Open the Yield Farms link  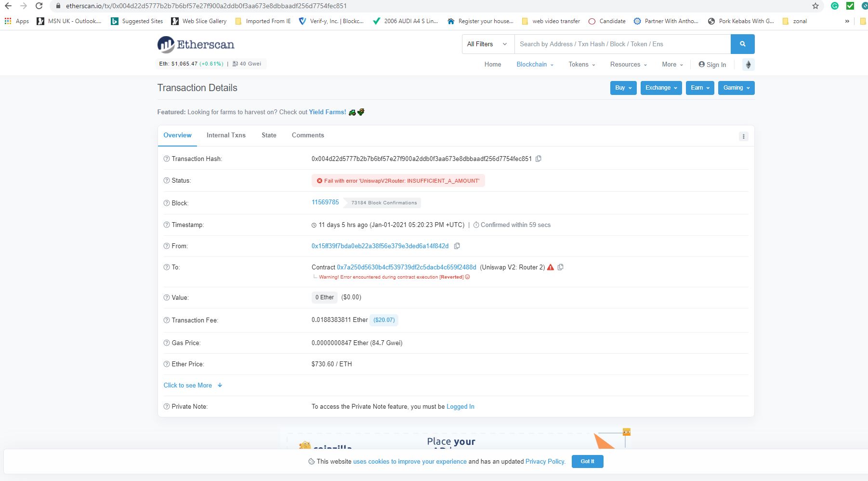pyautogui.click(x=327, y=112)
